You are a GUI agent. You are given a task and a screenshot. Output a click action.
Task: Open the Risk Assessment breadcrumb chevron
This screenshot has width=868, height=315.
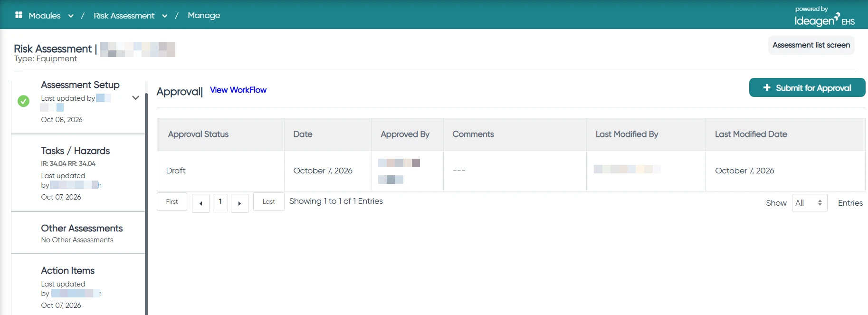[x=165, y=16]
